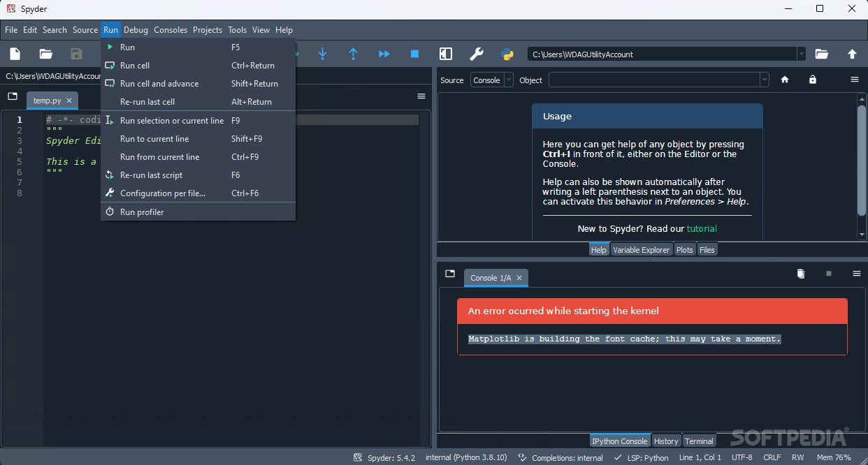Viewport: 868px width, 465px height.
Task: Click in the Object input field
Action: coord(654,80)
